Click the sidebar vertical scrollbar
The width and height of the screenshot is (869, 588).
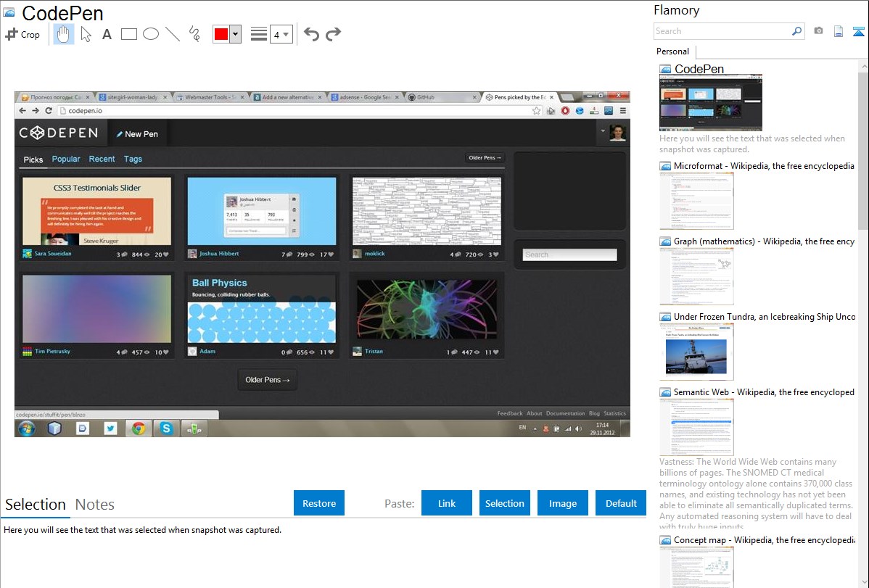pos(863,149)
